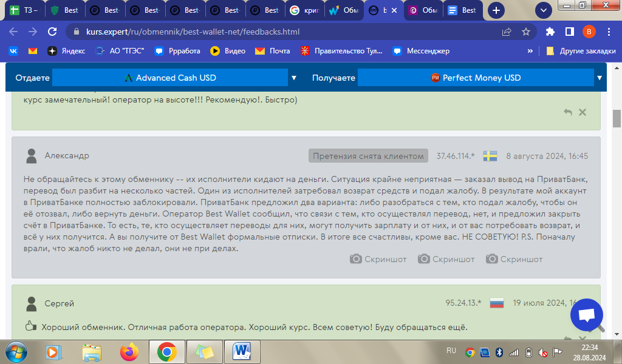Open the Рработа bookmark

click(x=177, y=51)
